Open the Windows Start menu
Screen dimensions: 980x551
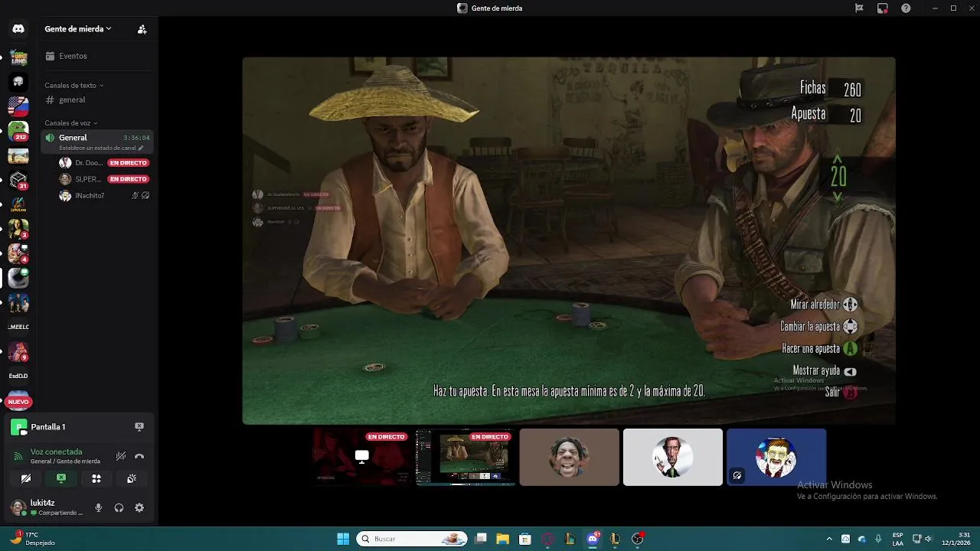[x=343, y=539]
